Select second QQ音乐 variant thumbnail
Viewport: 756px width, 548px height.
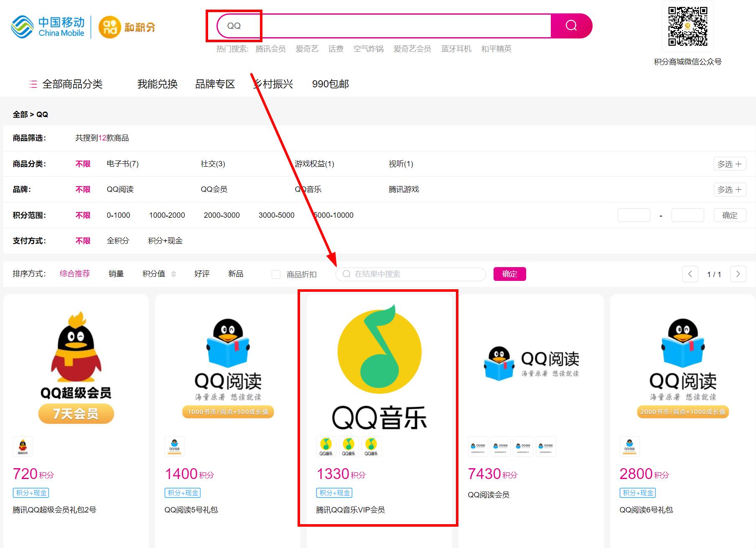tap(349, 446)
